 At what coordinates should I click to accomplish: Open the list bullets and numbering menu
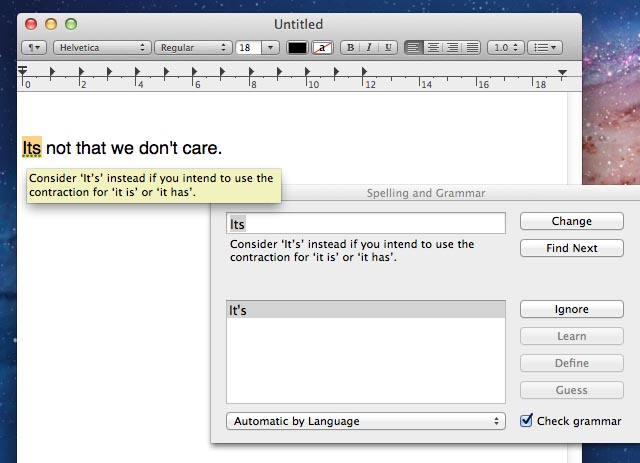(x=545, y=47)
